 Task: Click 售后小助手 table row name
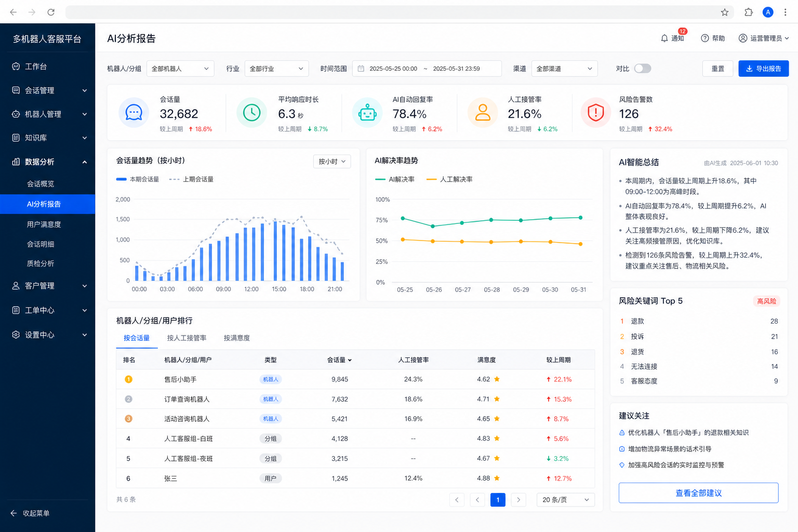(x=180, y=380)
